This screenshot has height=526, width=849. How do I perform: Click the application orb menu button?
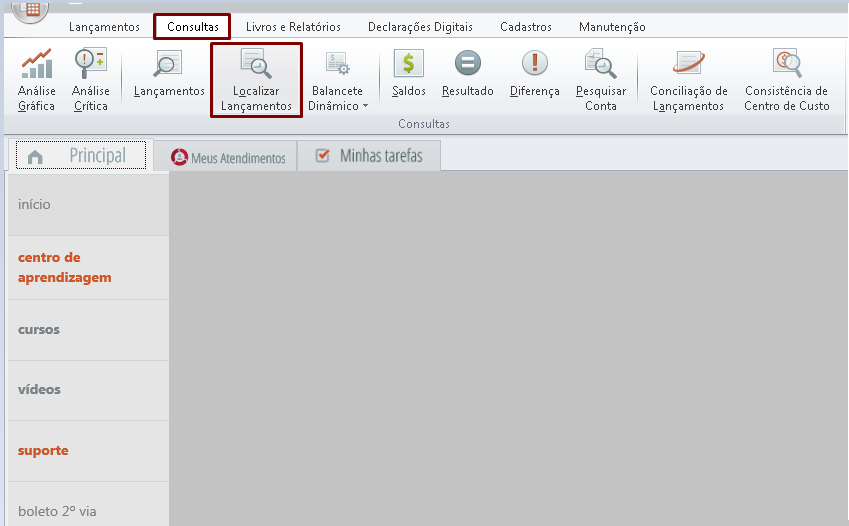[30, 10]
